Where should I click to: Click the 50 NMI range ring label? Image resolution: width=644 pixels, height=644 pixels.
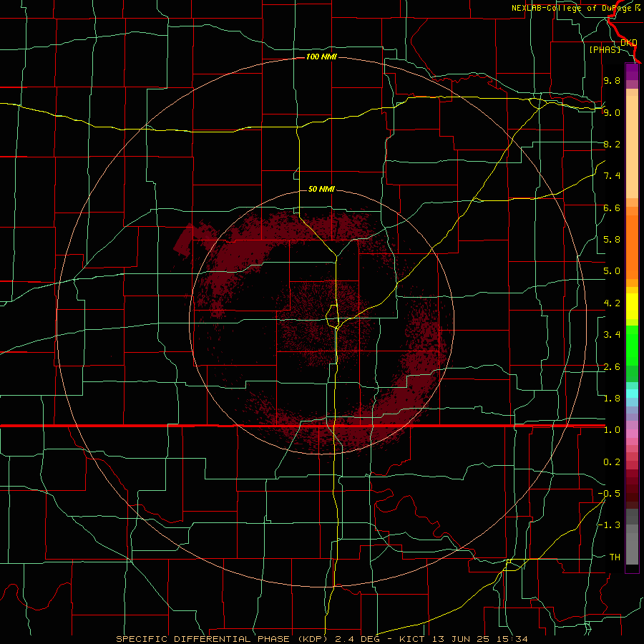coord(321,189)
